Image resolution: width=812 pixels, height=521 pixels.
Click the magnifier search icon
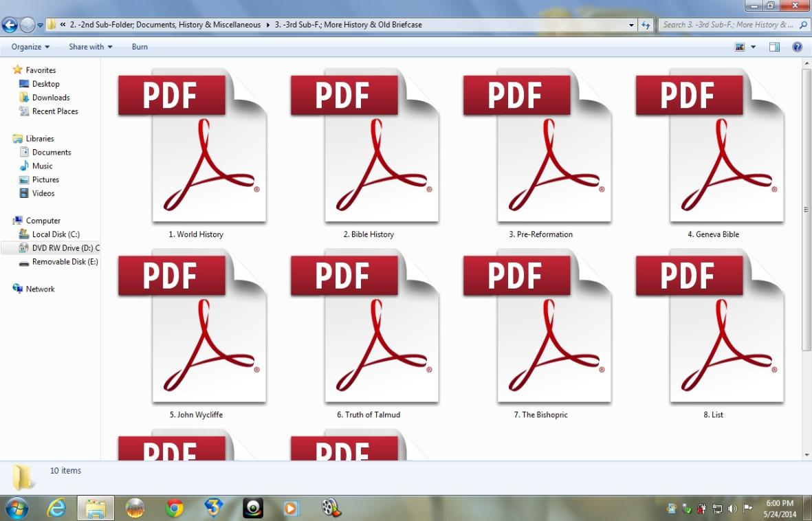[x=803, y=24]
